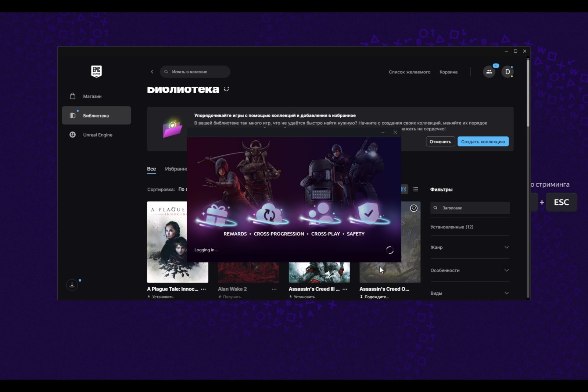Click the collections folder icon in banner
588x392 pixels.
click(x=172, y=128)
